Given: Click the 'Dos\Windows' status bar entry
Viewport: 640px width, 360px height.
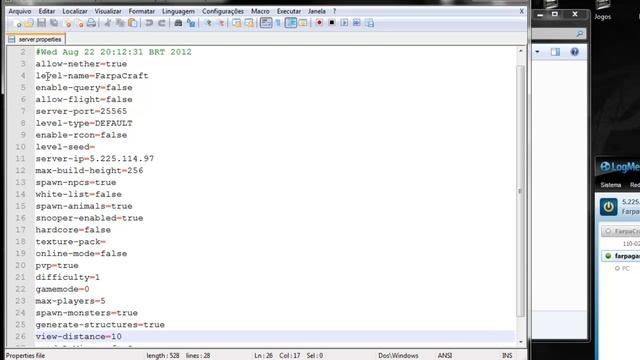Looking at the screenshot, I should click(398, 356).
